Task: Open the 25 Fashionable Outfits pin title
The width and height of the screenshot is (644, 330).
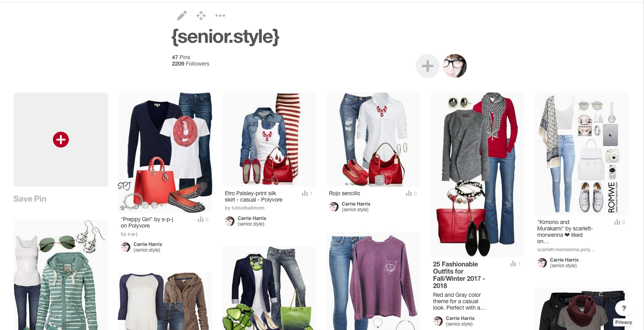Action: [459, 275]
